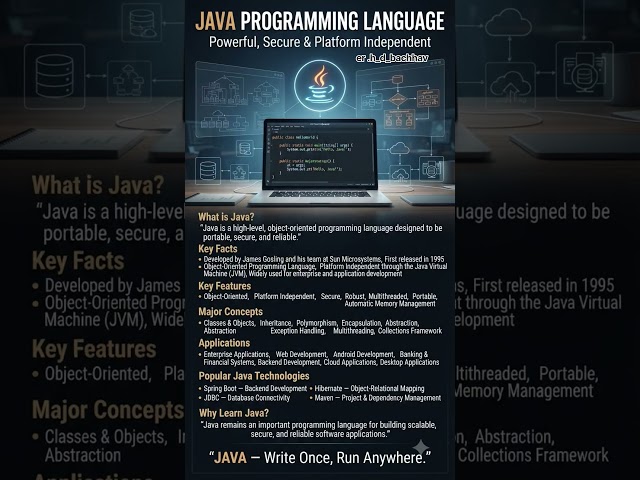Click 'Cloud Applications' in Applications
640x480 pixels.
coord(351,362)
